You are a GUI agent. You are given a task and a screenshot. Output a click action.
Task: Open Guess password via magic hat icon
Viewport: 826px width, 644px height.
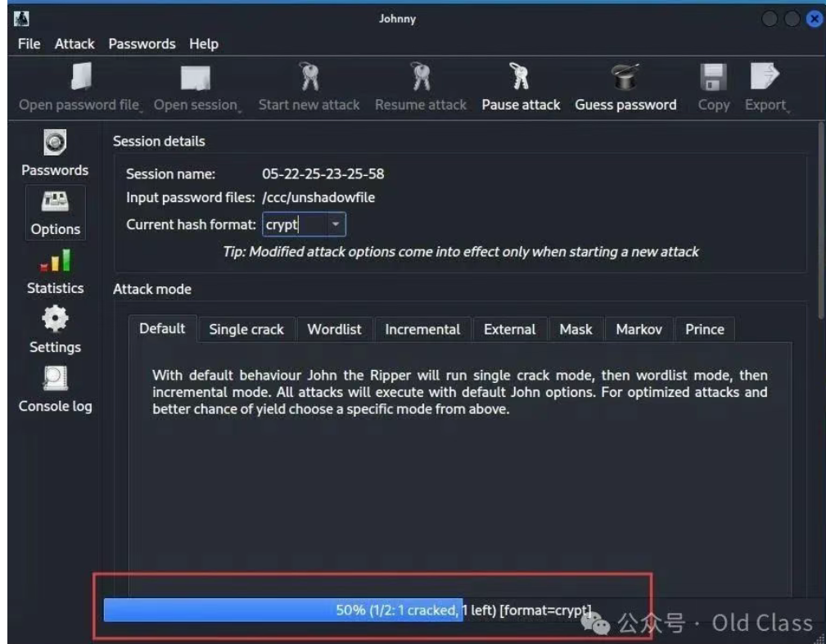[625, 77]
